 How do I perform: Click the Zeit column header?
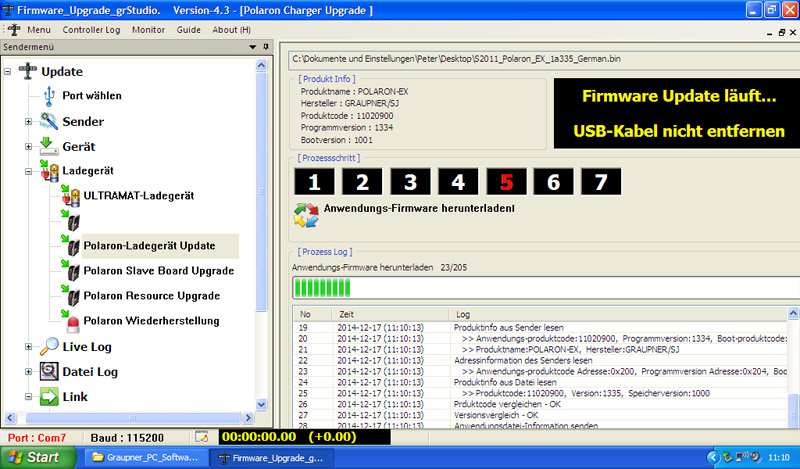(x=390, y=314)
